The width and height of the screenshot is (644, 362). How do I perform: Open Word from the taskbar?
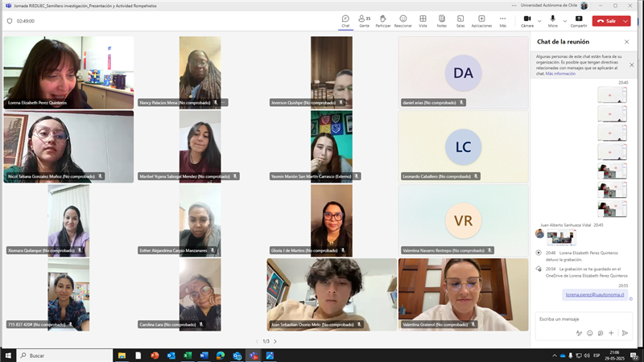204,356
